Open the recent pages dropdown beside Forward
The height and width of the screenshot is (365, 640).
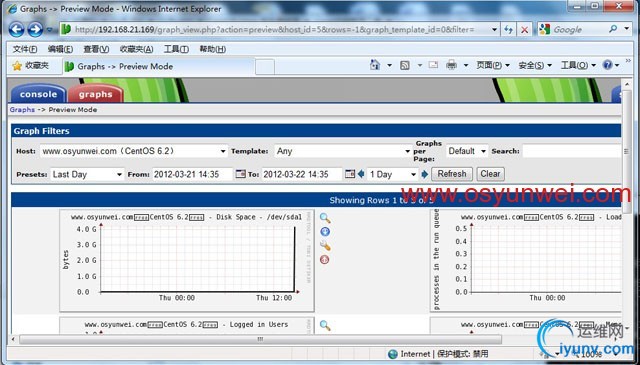coord(49,29)
